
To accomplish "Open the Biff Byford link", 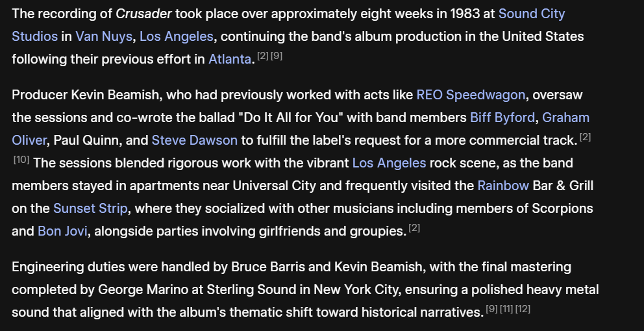I will (502, 117).
